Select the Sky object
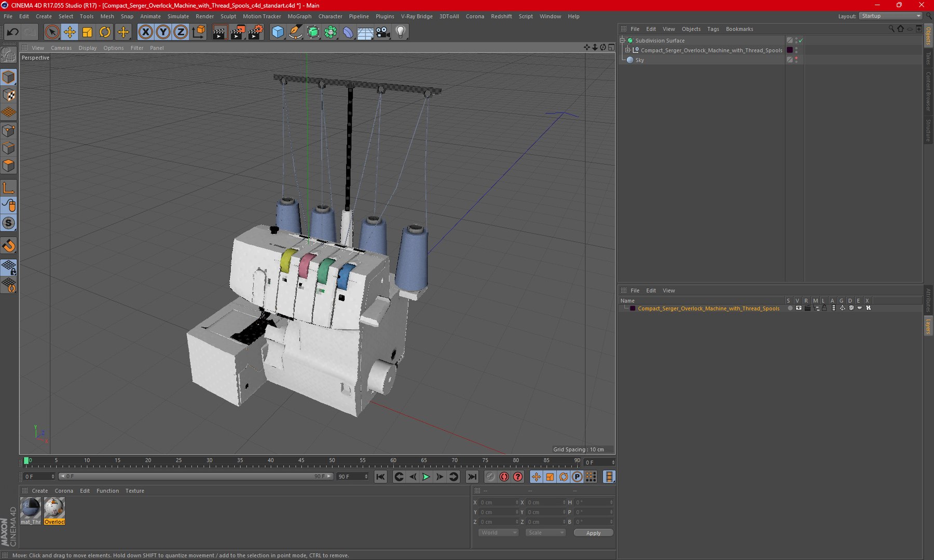The height and width of the screenshot is (560, 934). point(639,60)
